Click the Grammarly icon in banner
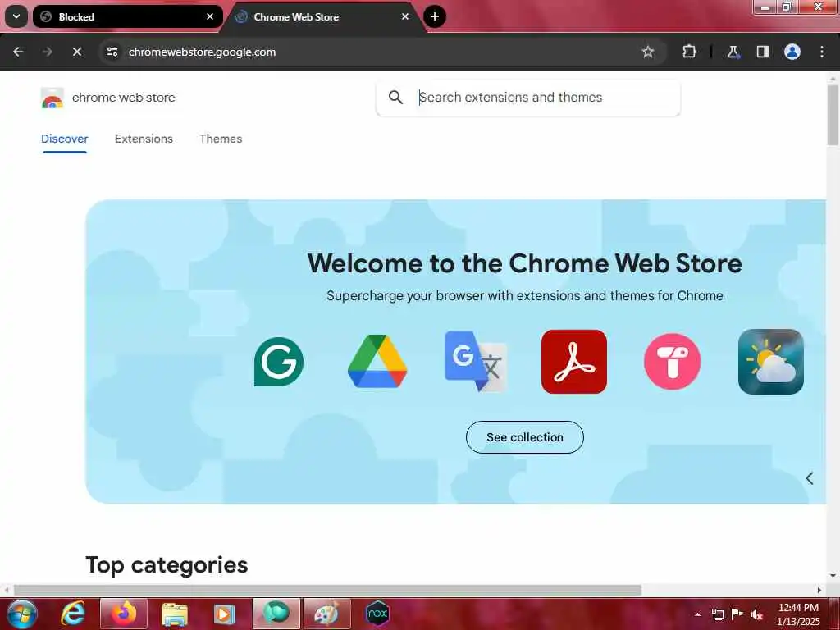 [279, 362]
